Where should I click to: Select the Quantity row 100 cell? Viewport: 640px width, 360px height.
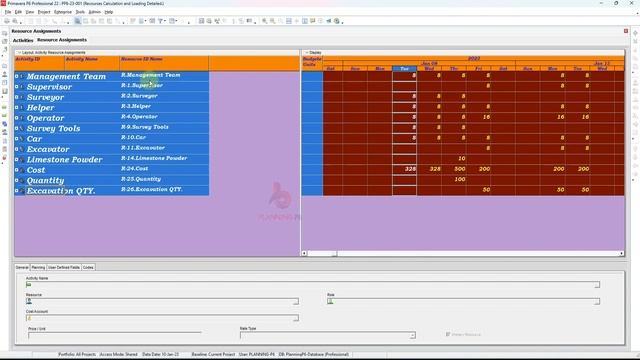[454, 179]
